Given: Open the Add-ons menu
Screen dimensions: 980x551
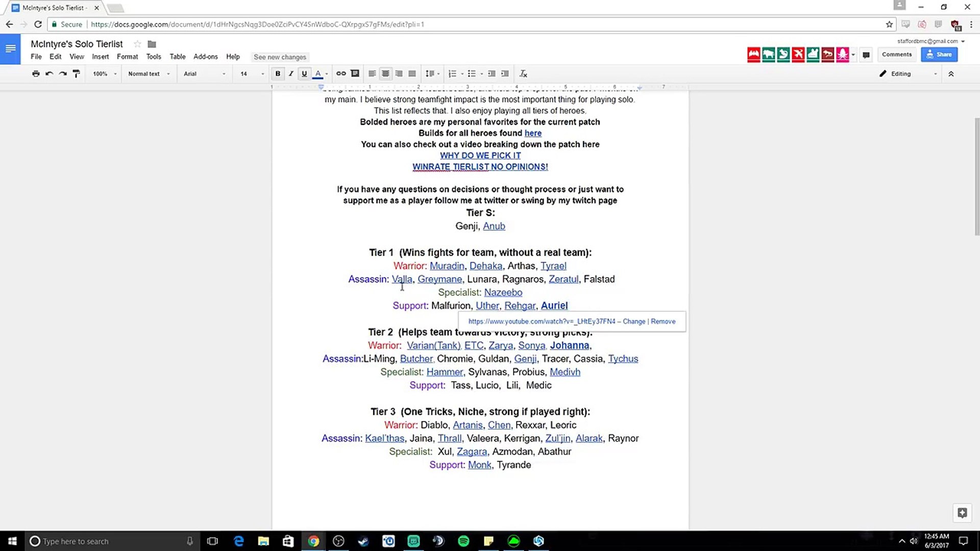Looking at the screenshot, I should tap(205, 57).
